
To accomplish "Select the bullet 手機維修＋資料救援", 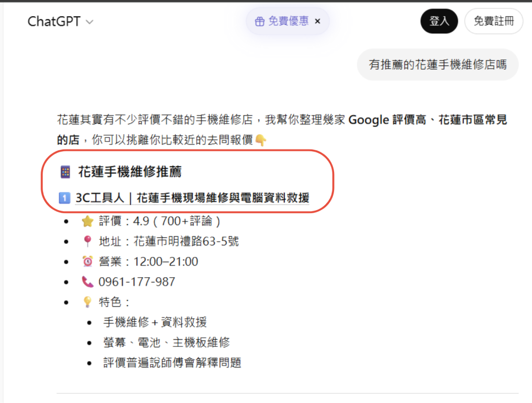I will click(x=155, y=322).
